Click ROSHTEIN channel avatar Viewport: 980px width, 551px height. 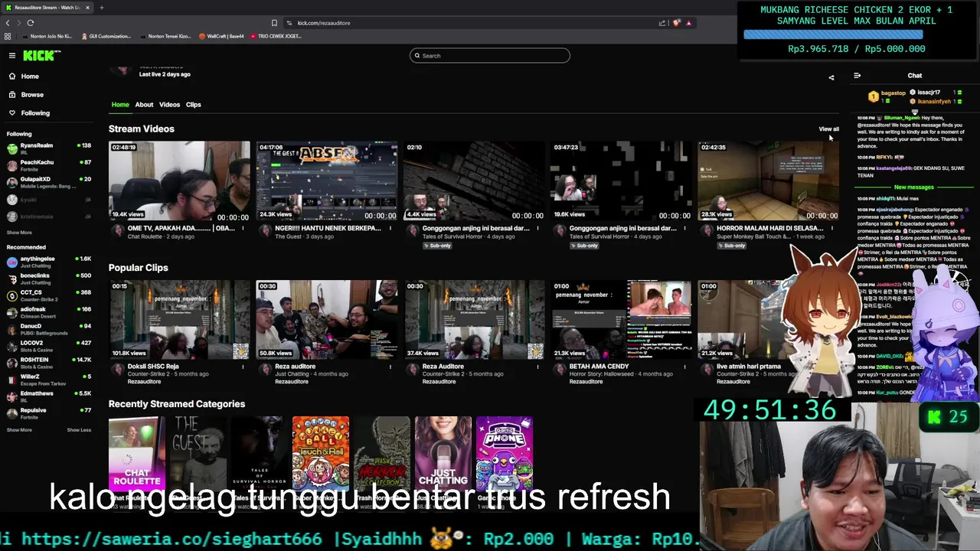12,363
